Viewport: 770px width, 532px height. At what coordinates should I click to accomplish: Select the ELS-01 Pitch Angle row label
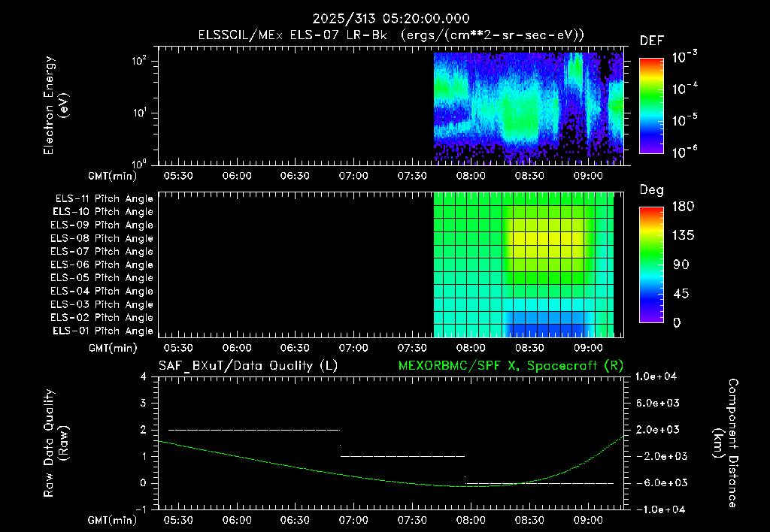pos(103,331)
